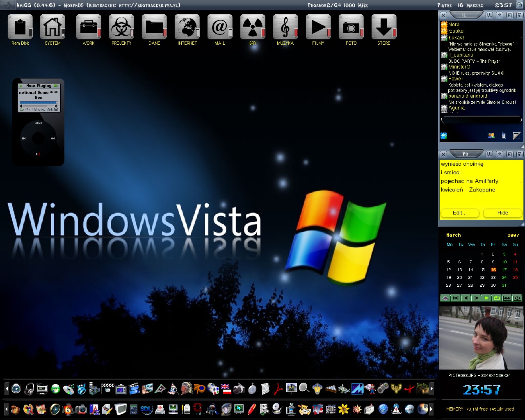
Task: Click the iPod widget play/pause button
Action: pyautogui.click(x=38, y=154)
